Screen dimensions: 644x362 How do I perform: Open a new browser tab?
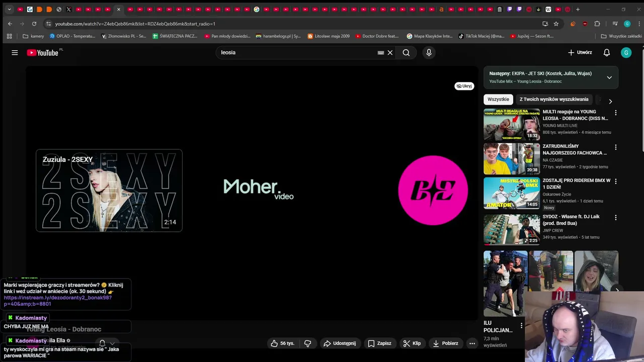pyautogui.click(x=578, y=9)
